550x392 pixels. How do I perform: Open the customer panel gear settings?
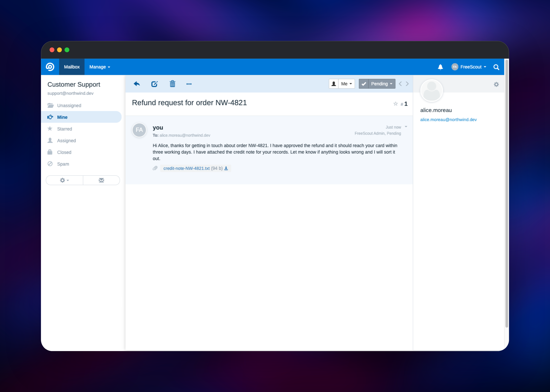point(496,84)
